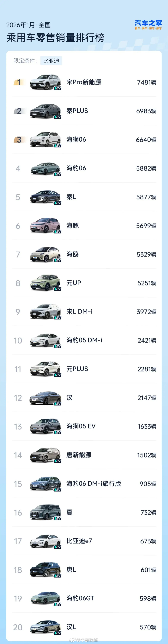Click the 汽车之家 logo
Screen dimensions: 168x644
[148, 24]
